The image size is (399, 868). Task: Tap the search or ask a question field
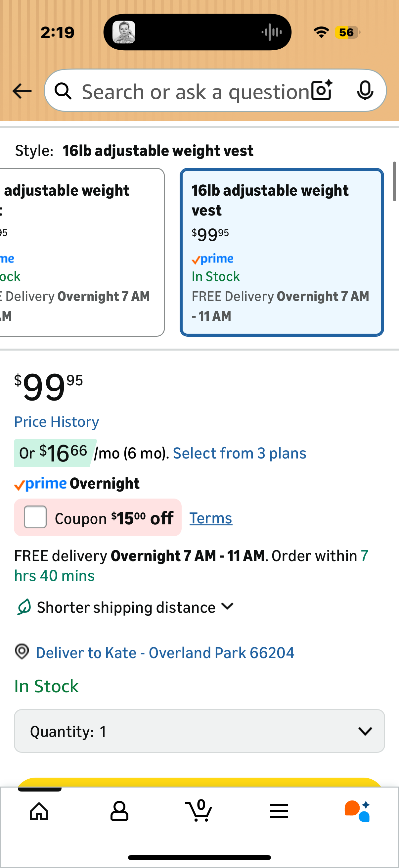click(195, 92)
